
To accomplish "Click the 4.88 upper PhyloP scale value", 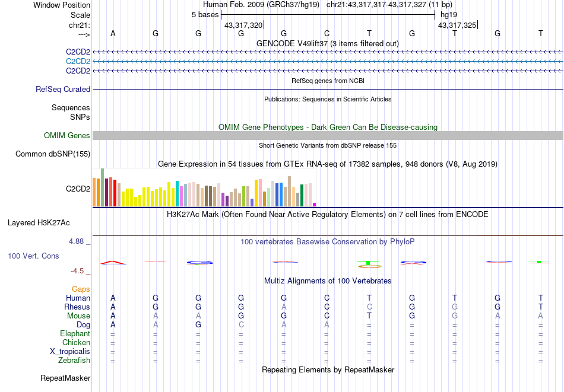I will [x=76, y=241].
